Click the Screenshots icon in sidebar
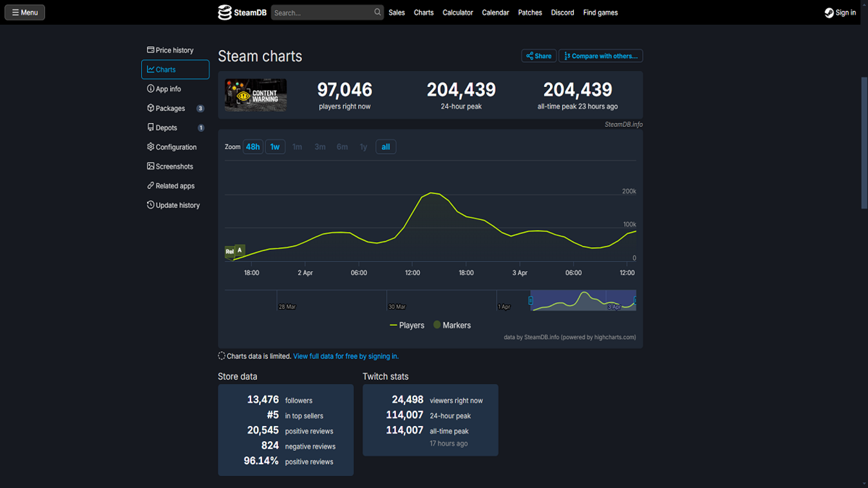 coord(150,166)
